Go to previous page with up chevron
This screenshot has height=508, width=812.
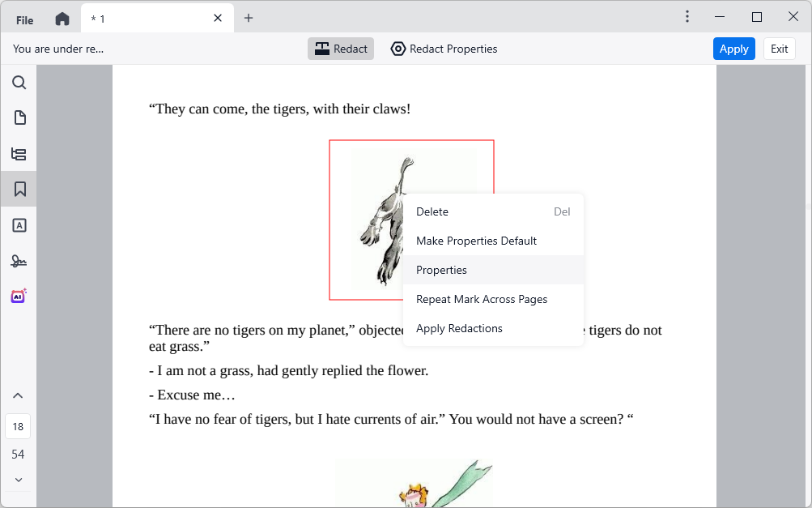point(18,396)
